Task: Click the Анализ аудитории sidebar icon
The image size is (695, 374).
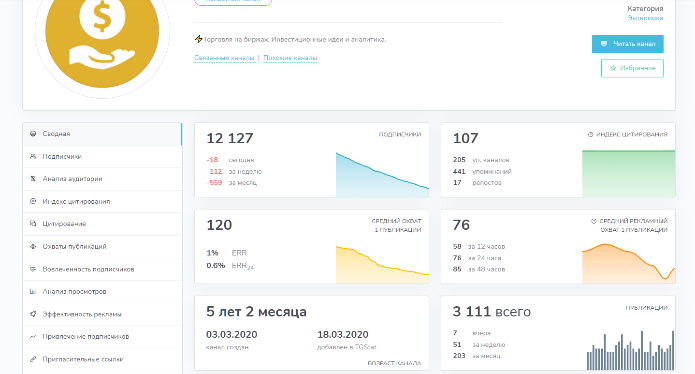Action: 33,179
